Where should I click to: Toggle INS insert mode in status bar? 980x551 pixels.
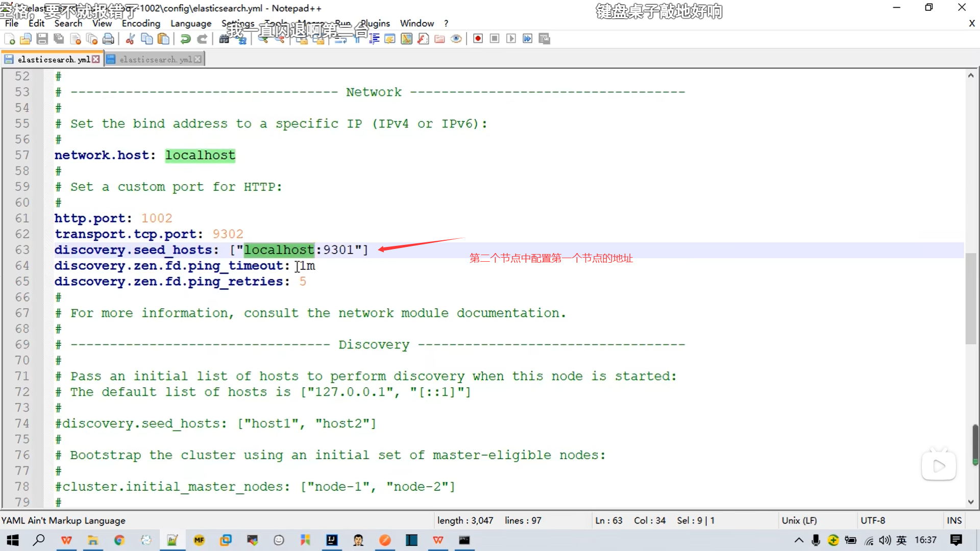(953, 520)
